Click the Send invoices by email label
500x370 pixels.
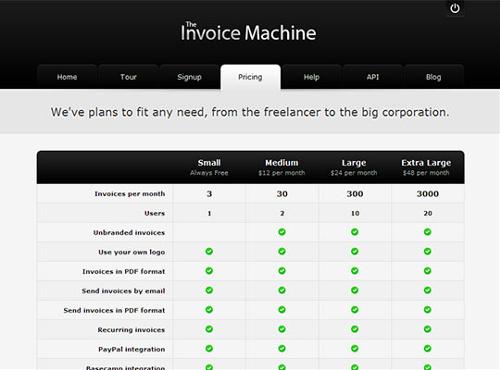coord(124,291)
